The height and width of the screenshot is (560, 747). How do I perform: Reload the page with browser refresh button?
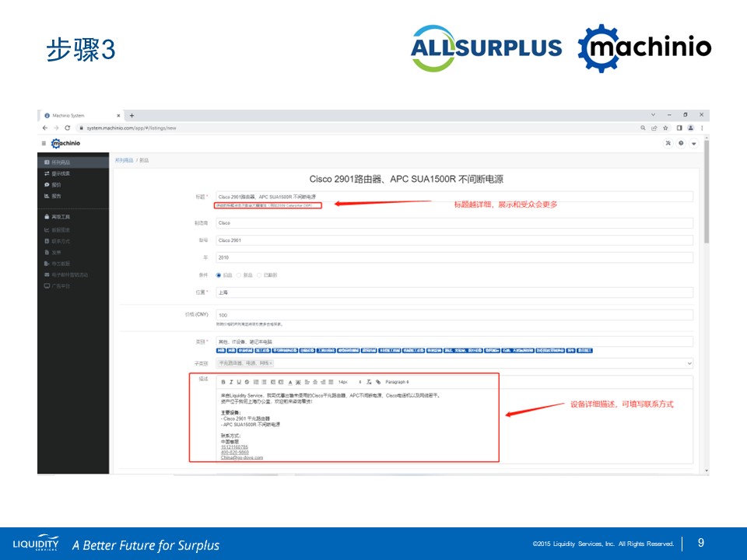pyautogui.click(x=68, y=128)
